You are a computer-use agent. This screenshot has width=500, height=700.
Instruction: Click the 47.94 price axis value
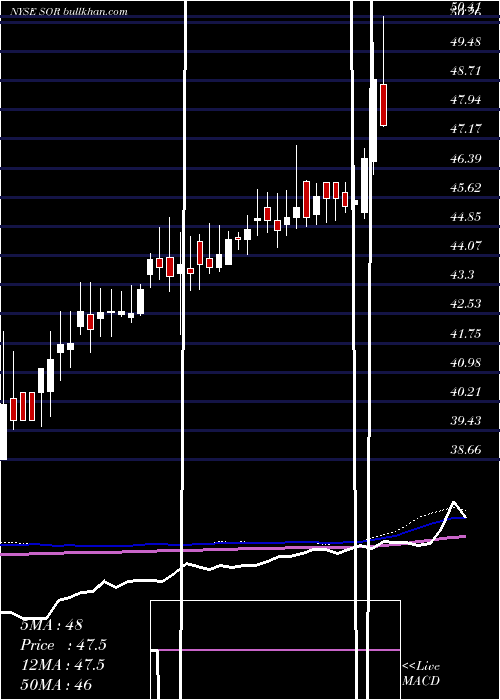tap(466, 100)
